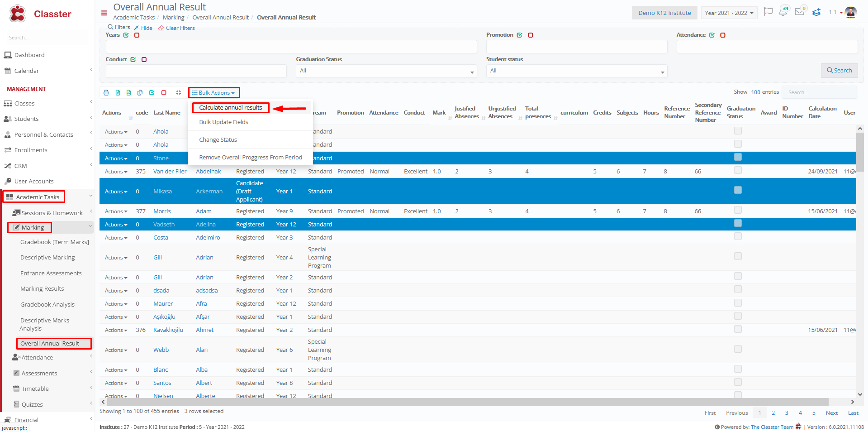The height and width of the screenshot is (432, 868).
Task: Toggle the checkbox in the Costa Adelmiro row
Action: (x=738, y=236)
